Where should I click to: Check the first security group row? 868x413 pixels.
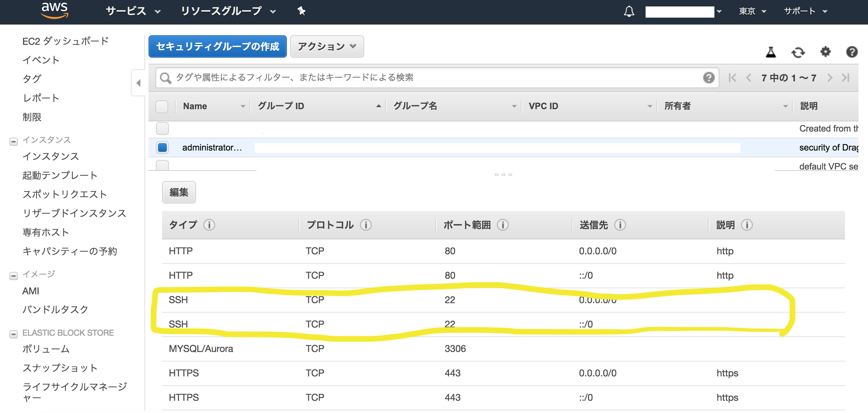[162, 129]
